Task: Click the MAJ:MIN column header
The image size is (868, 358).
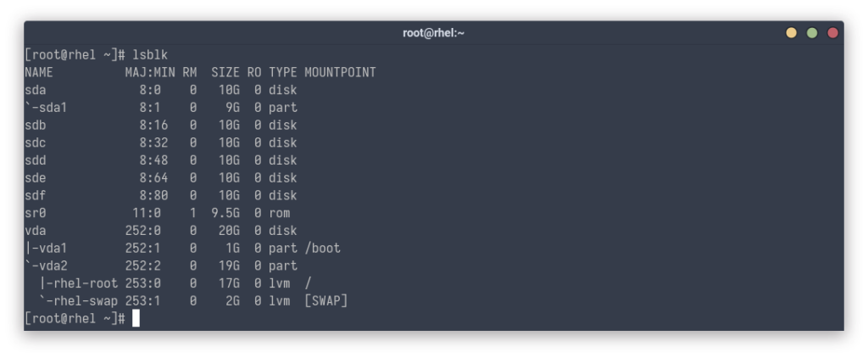Action: (x=149, y=73)
